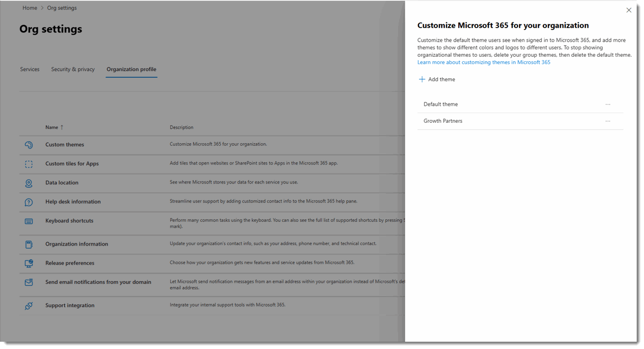Open Learn more about customizing themes link

[x=484, y=62]
